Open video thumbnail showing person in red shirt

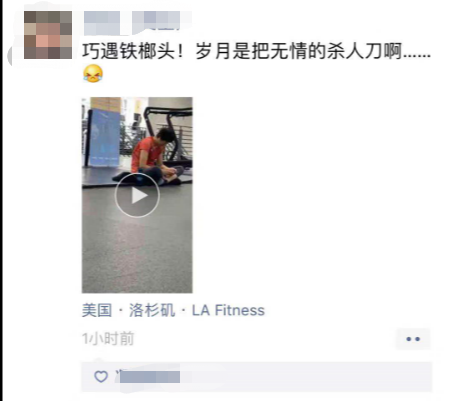coord(137,195)
